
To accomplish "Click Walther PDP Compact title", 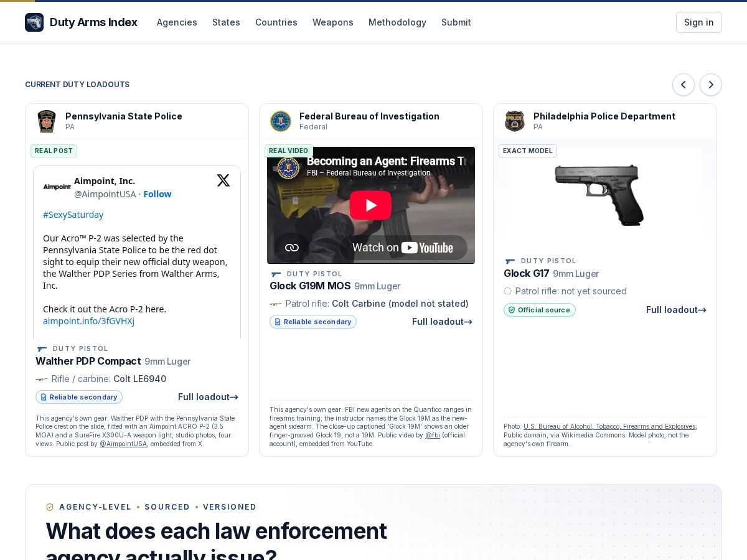I will point(88,361).
